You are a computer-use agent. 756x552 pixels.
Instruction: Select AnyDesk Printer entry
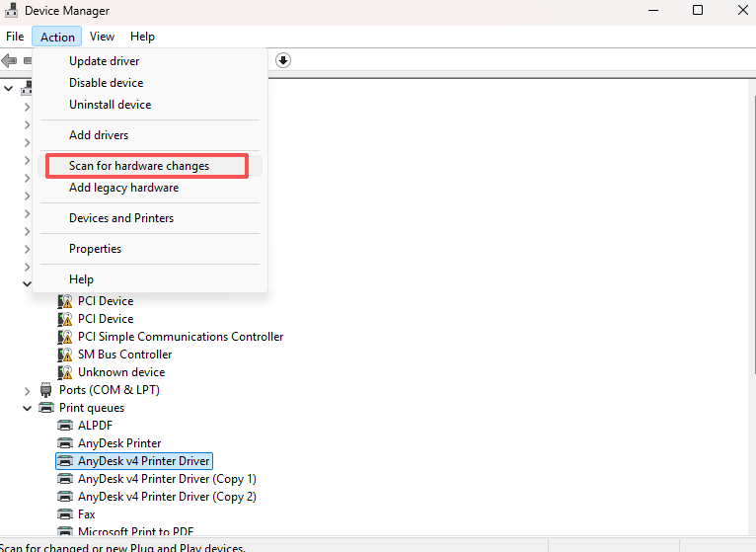point(119,443)
